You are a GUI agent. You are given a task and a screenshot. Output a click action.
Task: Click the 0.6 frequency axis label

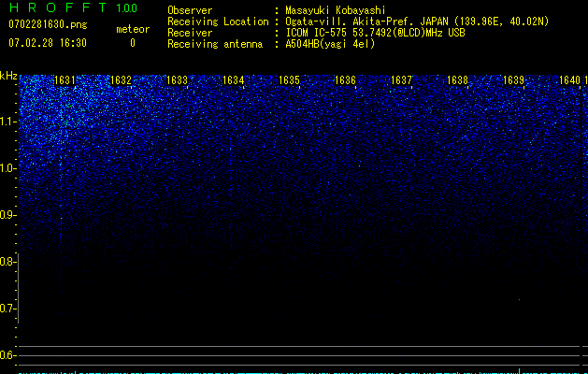[7, 355]
